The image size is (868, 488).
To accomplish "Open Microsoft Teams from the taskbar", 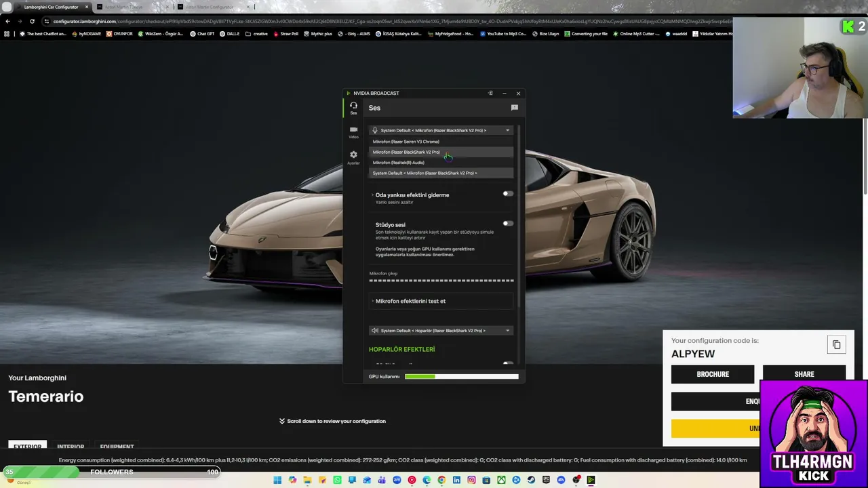I will coord(382,480).
